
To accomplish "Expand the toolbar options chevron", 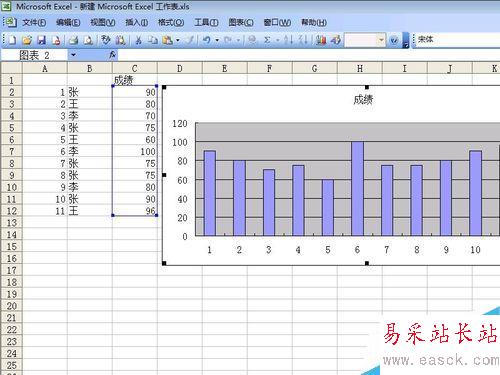I will coord(406,41).
